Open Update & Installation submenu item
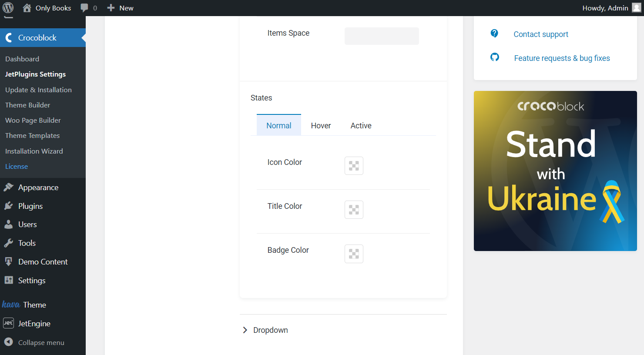Viewport: 644px width, 355px height. point(38,90)
